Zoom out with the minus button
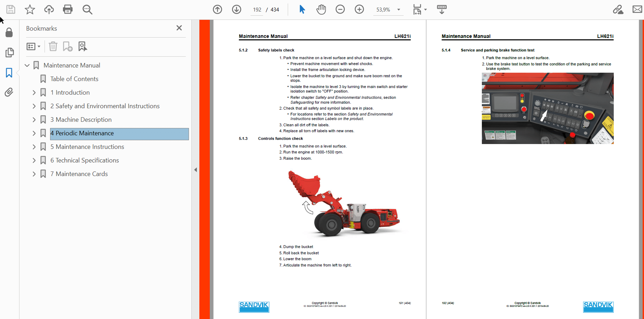644x319 pixels. 340,9
